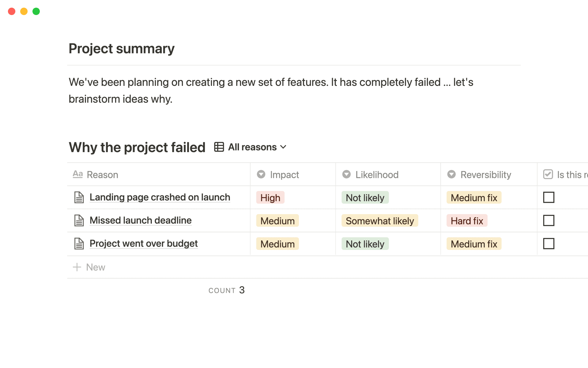This screenshot has height=368, width=588.
Task: Check the checkbox for Landing page crashed row
Action: click(548, 197)
